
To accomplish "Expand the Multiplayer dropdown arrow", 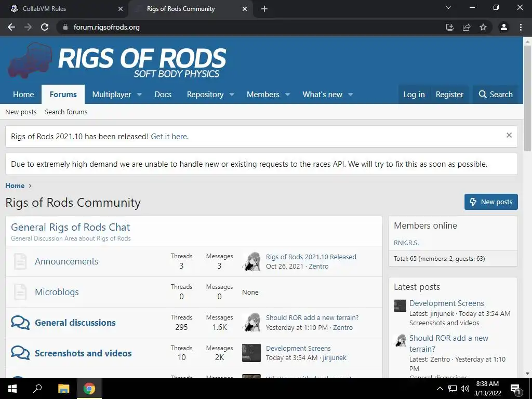I will (x=139, y=95).
